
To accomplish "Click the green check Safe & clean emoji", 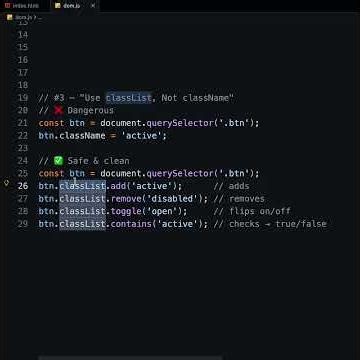I will pyautogui.click(x=59, y=161).
